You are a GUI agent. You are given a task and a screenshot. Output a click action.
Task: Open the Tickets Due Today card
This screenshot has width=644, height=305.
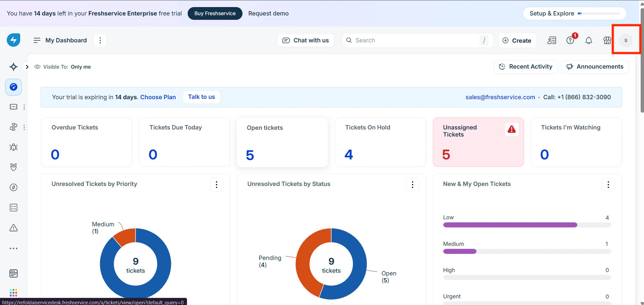point(184,142)
